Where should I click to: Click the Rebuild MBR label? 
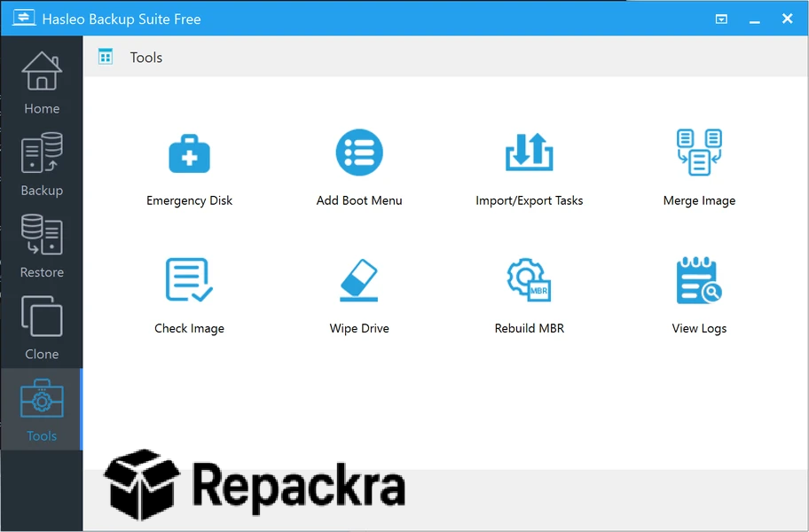coord(529,328)
